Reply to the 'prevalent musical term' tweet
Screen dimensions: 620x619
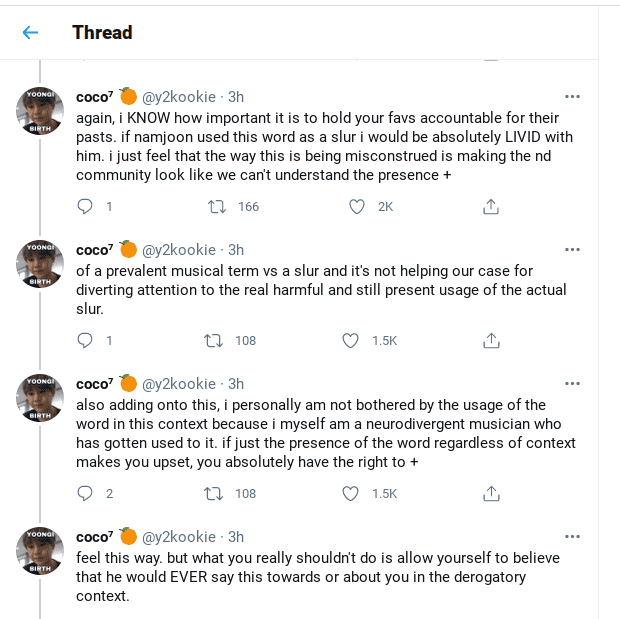click(85, 340)
